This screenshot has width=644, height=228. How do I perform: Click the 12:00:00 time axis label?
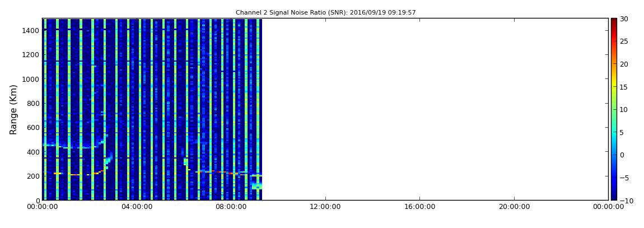click(x=326, y=207)
